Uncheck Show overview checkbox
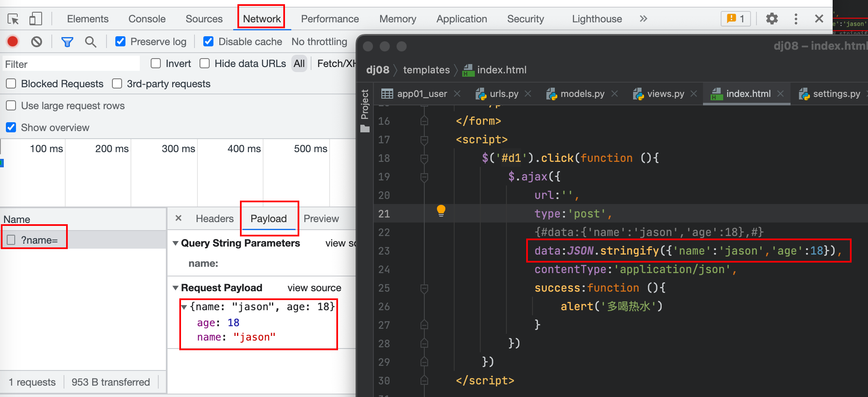 click(x=11, y=127)
